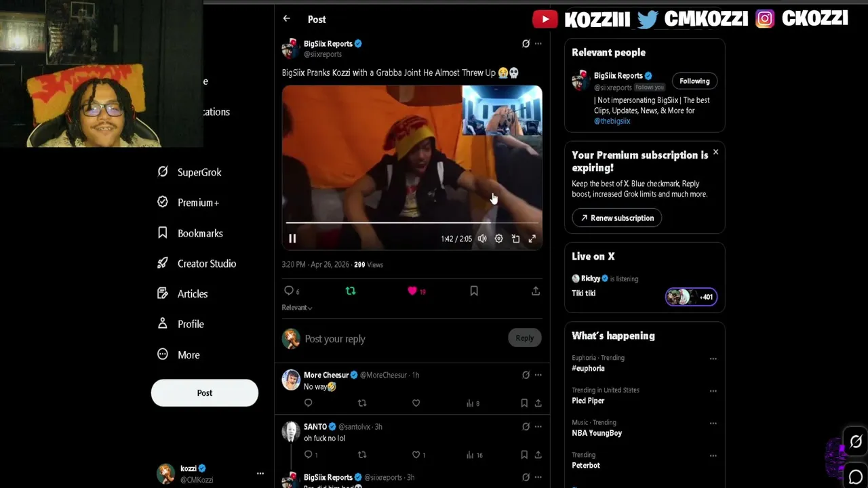Image resolution: width=868 pixels, height=488 pixels.
Task: Toggle Following button for BigSiix Reports
Action: point(694,81)
